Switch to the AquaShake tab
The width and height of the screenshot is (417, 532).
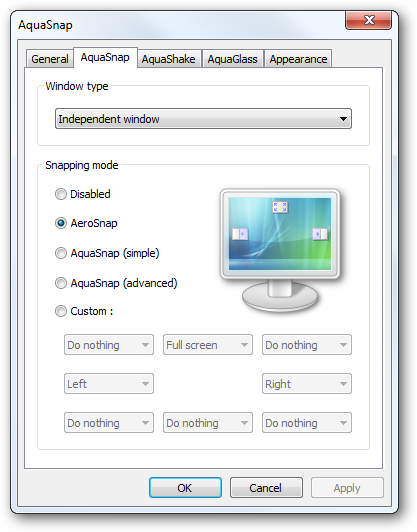[x=168, y=59]
